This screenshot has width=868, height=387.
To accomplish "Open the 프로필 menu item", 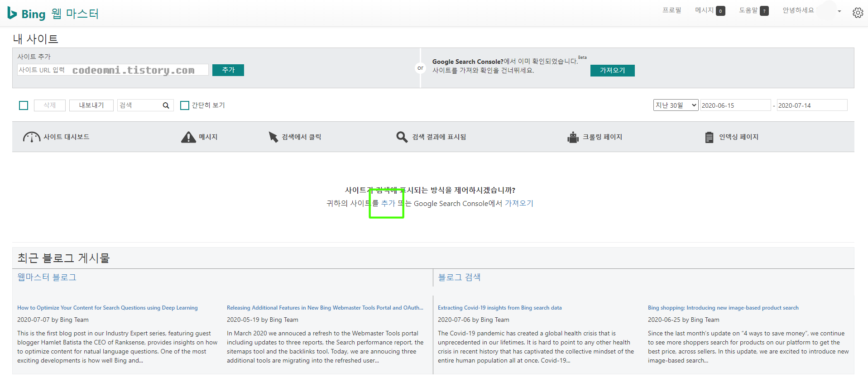I will (671, 10).
